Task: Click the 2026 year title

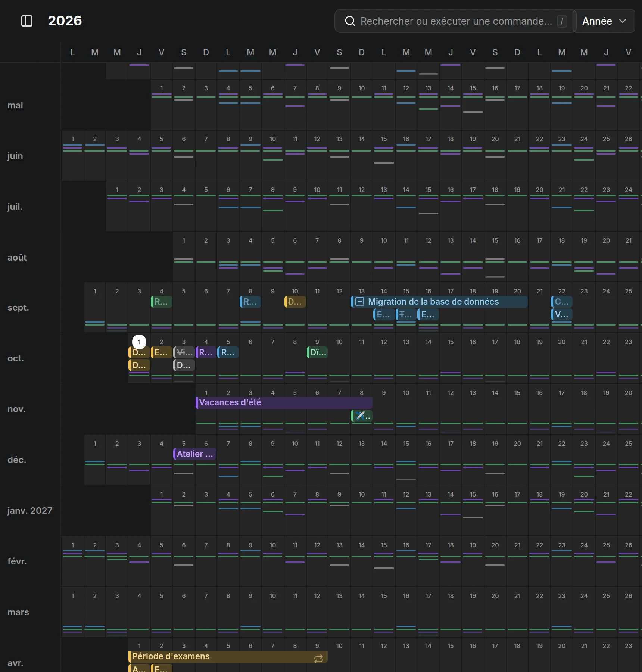Action: click(65, 21)
